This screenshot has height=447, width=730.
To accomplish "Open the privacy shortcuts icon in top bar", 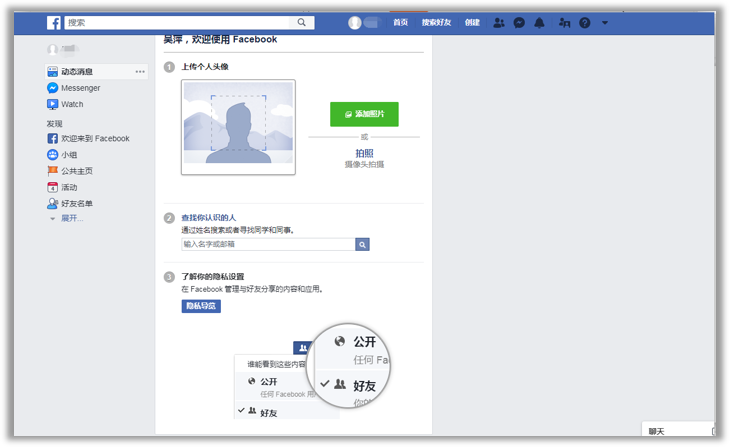I will click(x=564, y=22).
